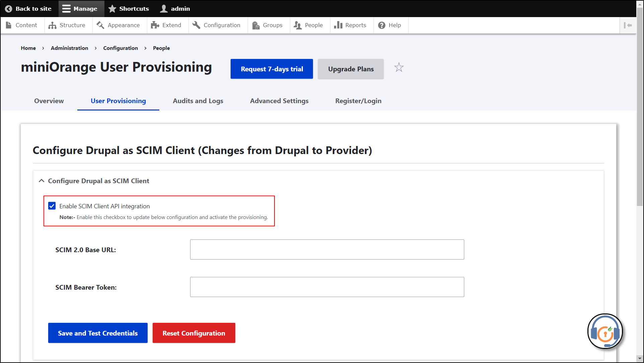
Task: Click Save and Test Credentials
Action: click(x=98, y=333)
